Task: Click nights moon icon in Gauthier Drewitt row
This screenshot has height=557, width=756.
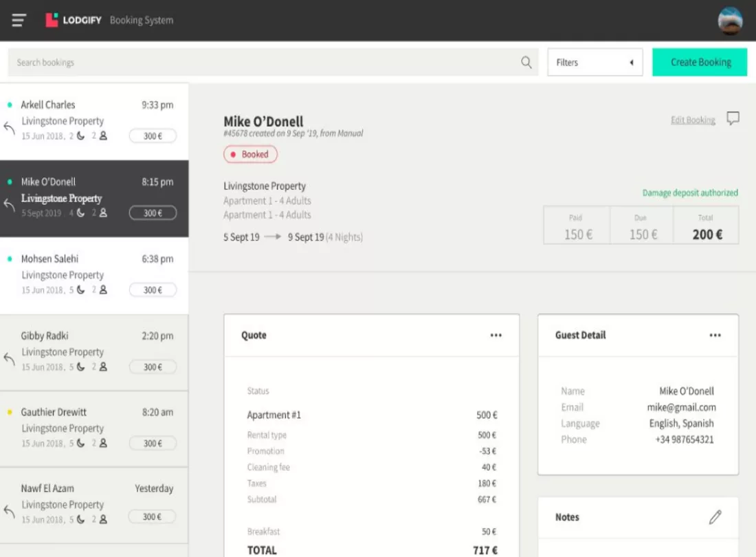Action: (x=80, y=443)
